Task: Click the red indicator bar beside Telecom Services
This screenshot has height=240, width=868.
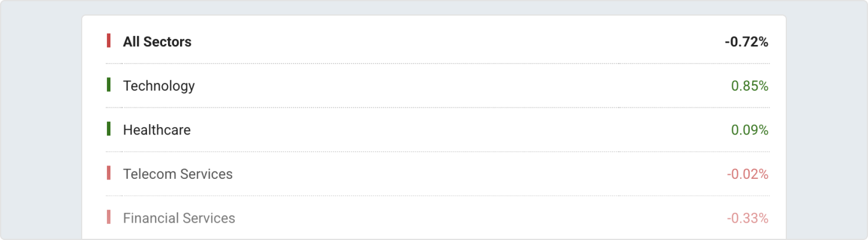Action: [x=109, y=173]
